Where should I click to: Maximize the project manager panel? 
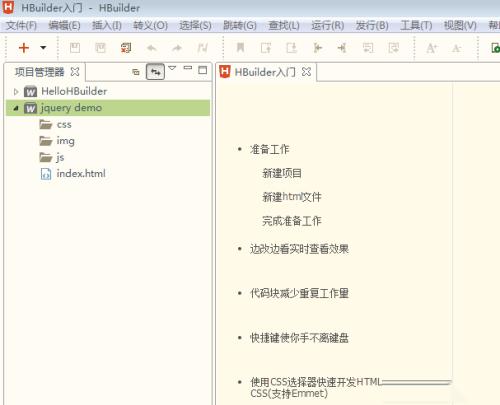click(202, 70)
